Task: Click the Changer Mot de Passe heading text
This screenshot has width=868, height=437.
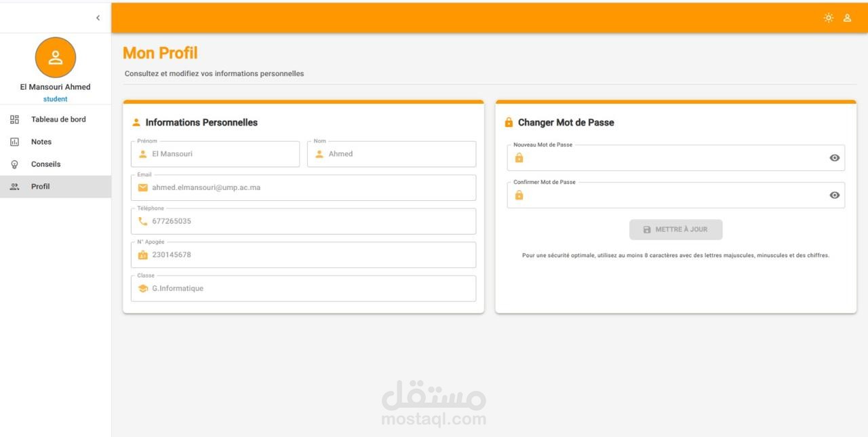Action: tap(566, 123)
